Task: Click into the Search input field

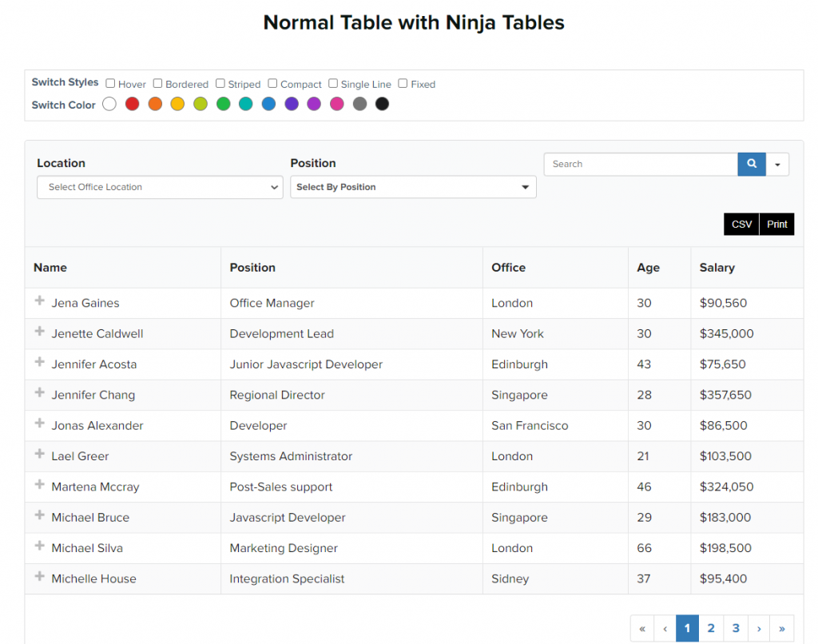Action: pyautogui.click(x=641, y=164)
